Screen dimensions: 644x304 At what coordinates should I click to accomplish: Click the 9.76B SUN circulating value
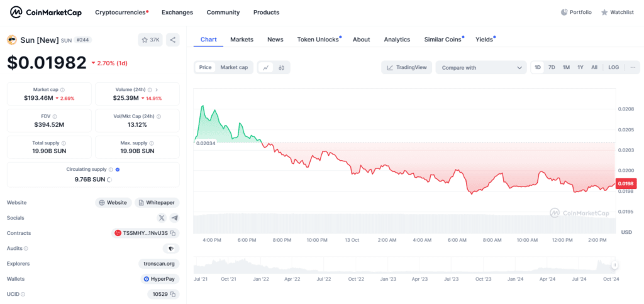tap(90, 179)
